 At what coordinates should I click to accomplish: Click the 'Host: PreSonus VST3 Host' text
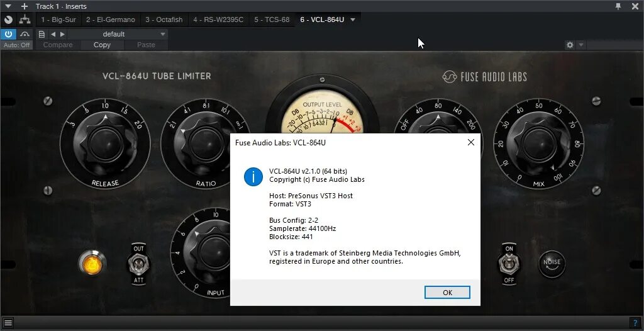point(311,196)
